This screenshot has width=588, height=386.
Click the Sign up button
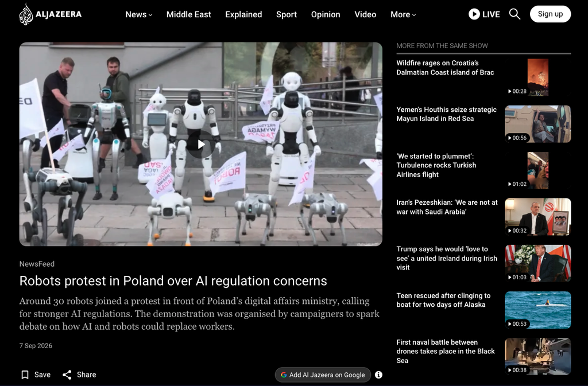550,14
